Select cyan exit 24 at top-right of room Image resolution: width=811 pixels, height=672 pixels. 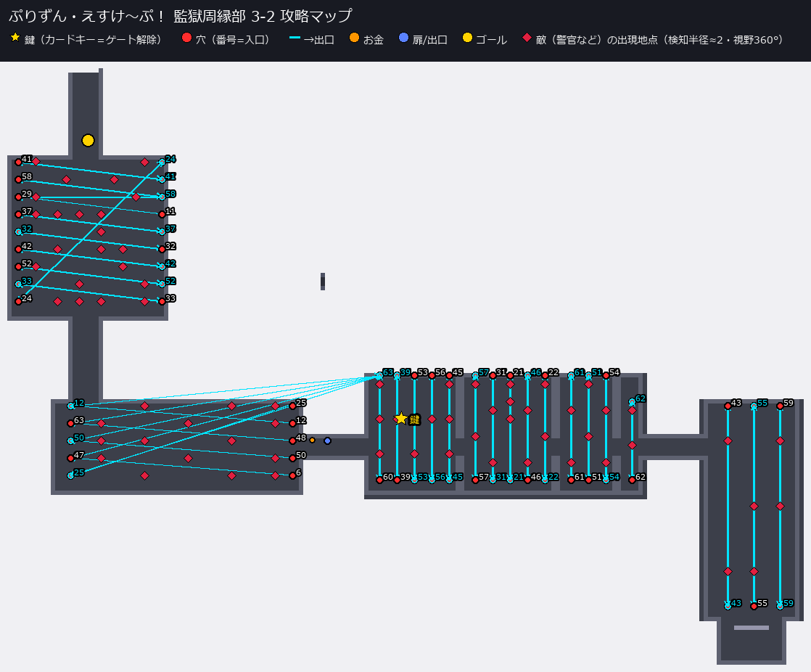[162, 162]
